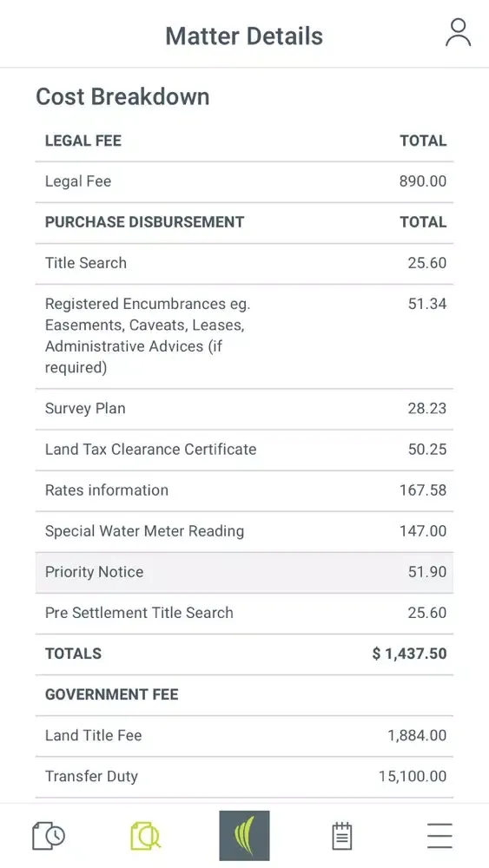
Task: Open the document history clock icon
Action: (x=49, y=835)
